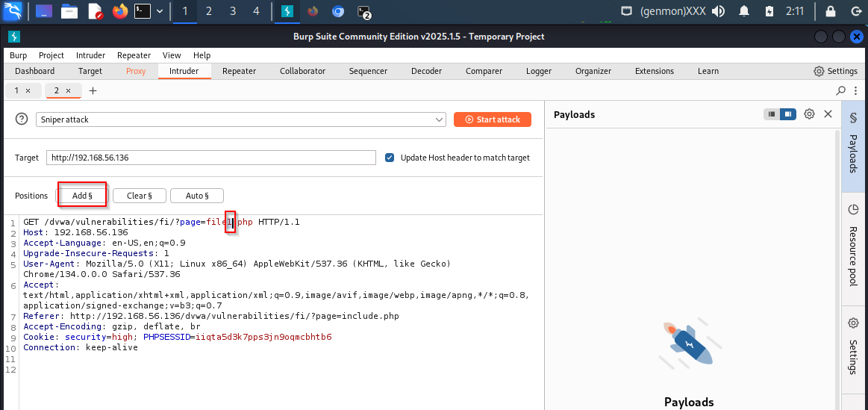Click the lock screen icon

831,11
